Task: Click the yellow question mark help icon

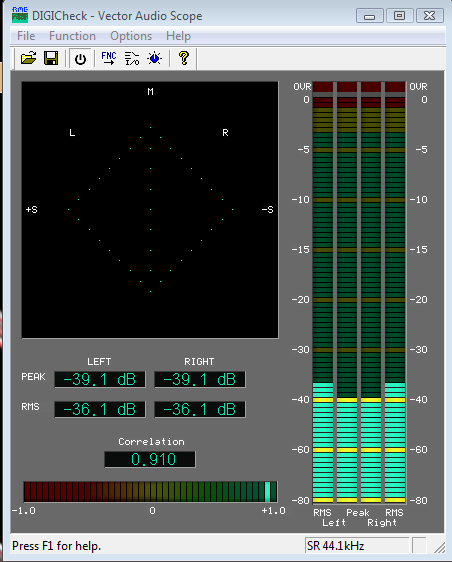Action: (184, 58)
